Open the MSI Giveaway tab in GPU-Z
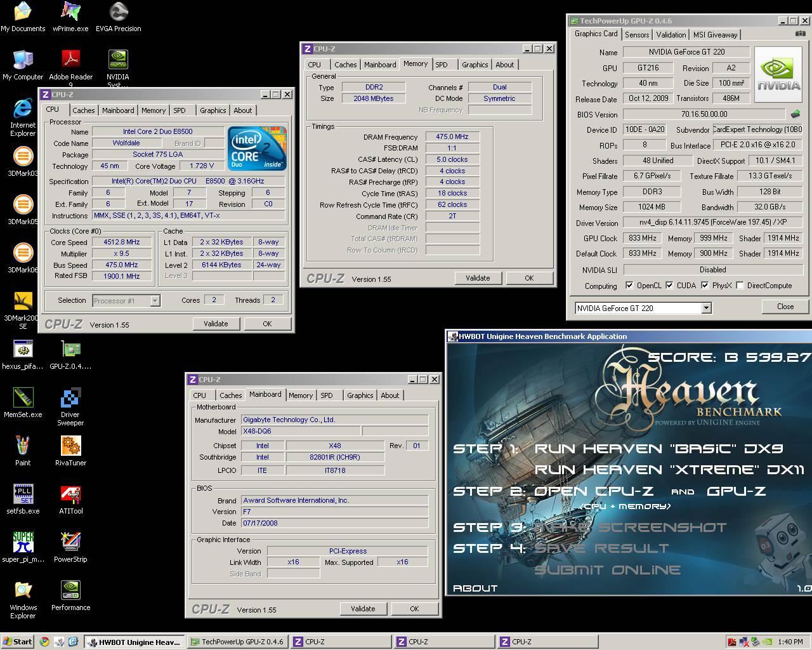The image size is (812, 650). pyautogui.click(x=715, y=35)
